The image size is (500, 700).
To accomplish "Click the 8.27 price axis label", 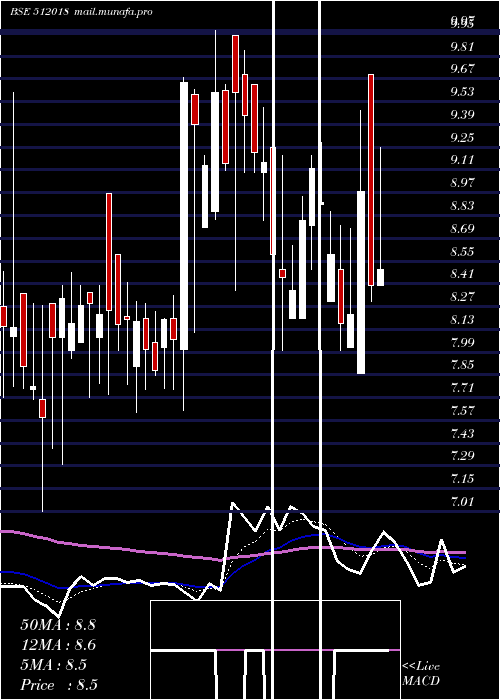I will [x=462, y=296].
